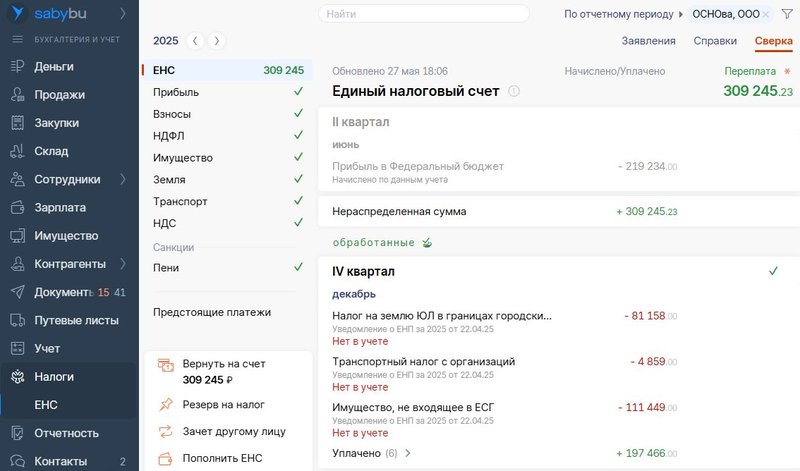800x471 pixels.
Task: Click the Деньги sidebar icon
Action: click(x=17, y=66)
